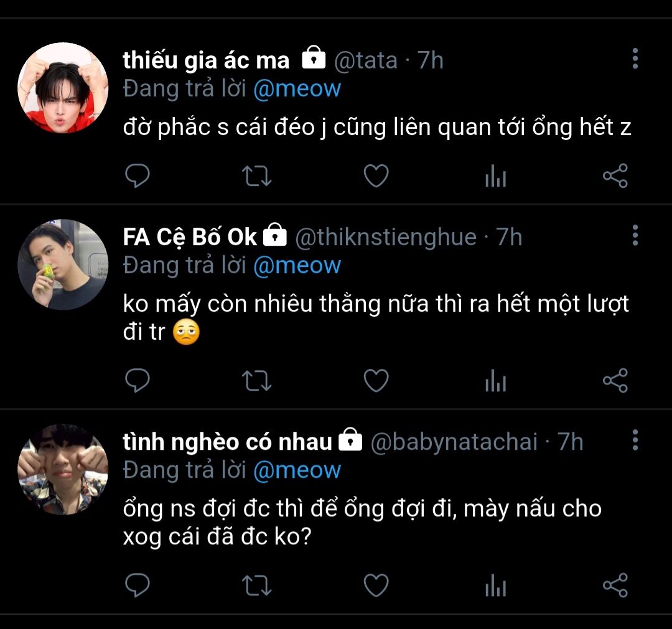This screenshot has width=672, height=629.
Task: Like the tweet by FA Cệ Bố Ok
Action: (376, 381)
